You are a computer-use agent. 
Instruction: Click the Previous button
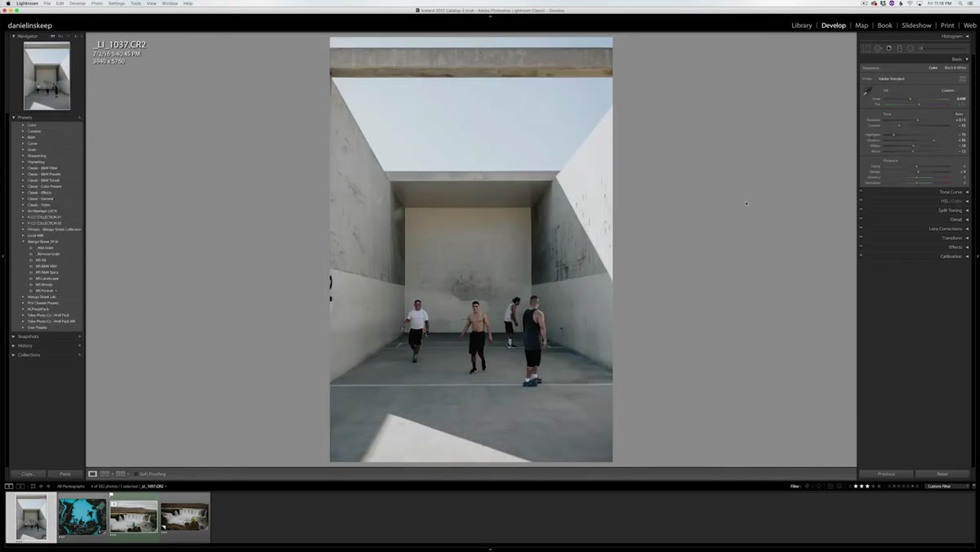[x=886, y=474]
